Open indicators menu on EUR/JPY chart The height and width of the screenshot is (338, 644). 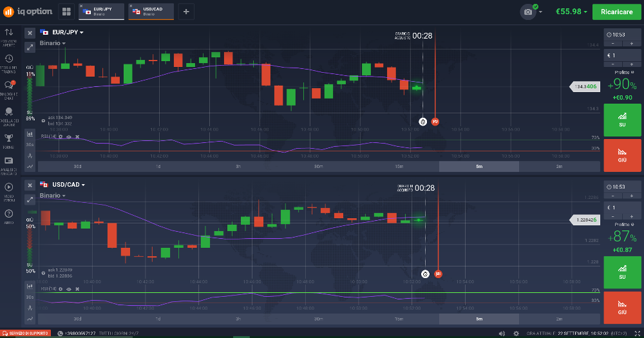pyautogui.click(x=30, y=166)
